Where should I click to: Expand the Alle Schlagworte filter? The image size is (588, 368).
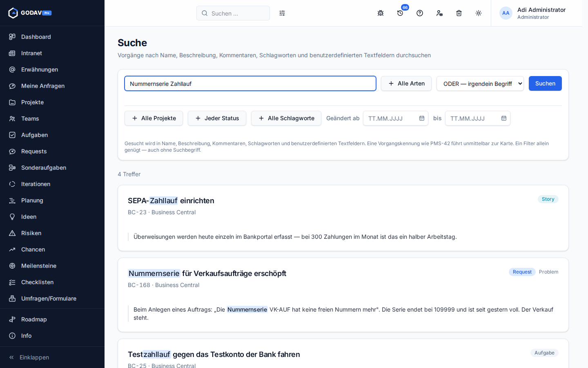[286, 118]
